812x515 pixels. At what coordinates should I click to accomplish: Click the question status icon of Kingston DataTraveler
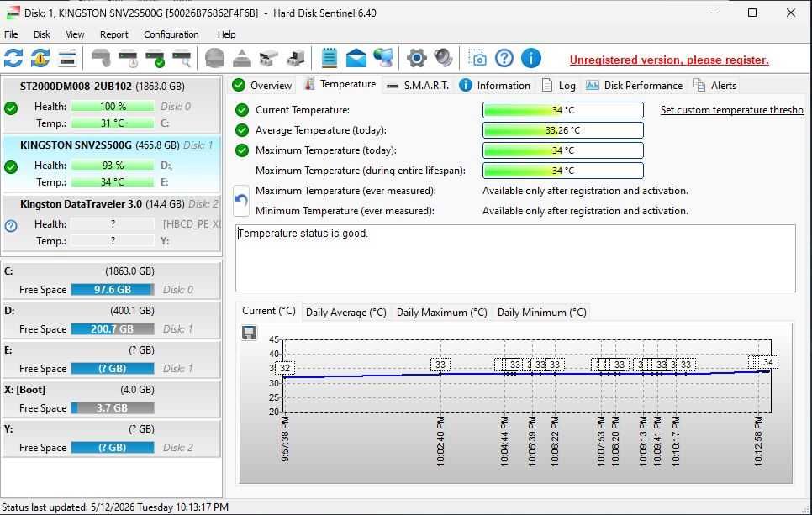11,226
